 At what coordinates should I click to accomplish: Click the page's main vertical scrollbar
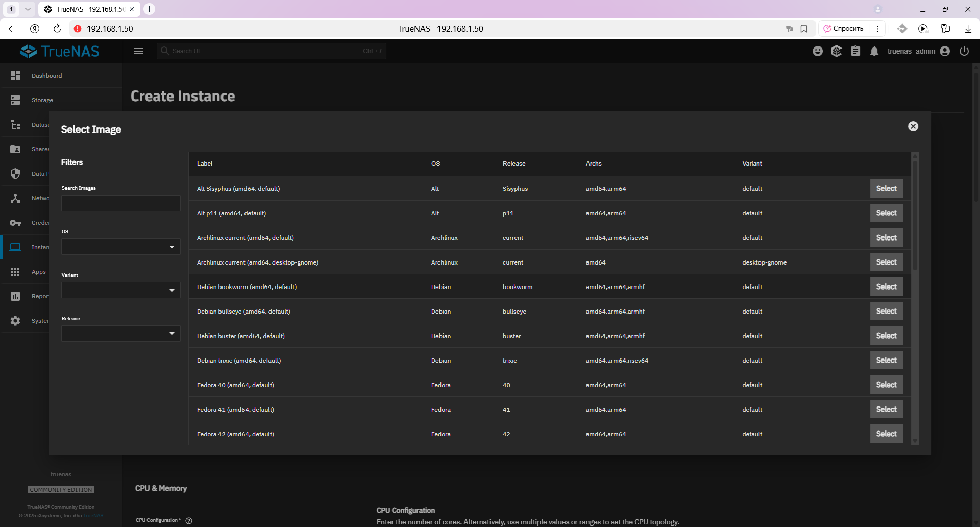[x=976, y=138]
